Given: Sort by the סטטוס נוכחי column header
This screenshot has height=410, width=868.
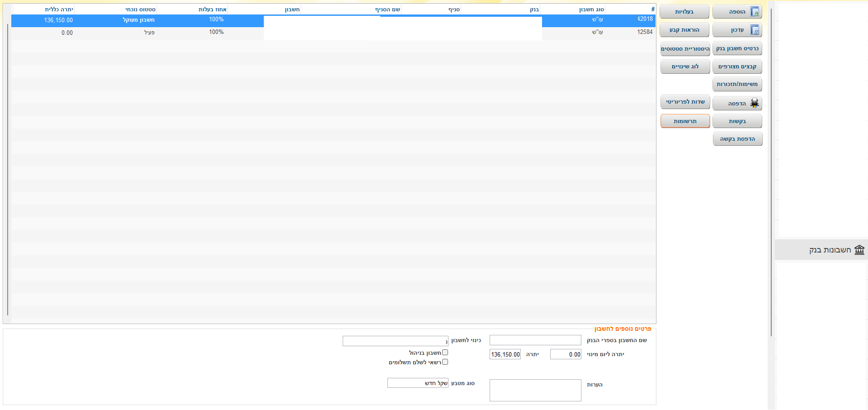Looking at the screenshot, I should pos(115,10).
